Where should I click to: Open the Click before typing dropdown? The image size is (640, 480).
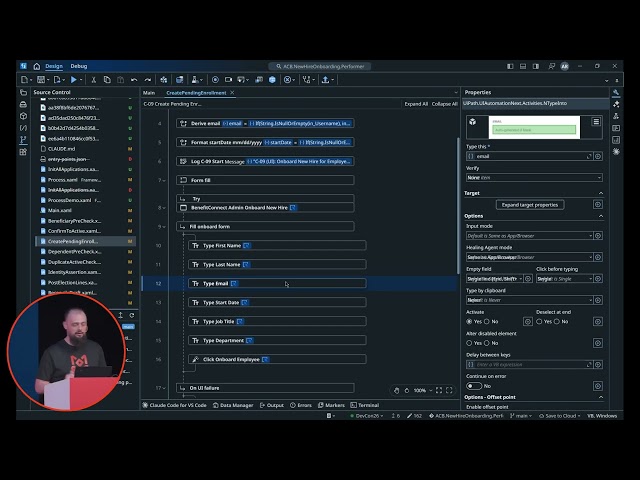point(564,279)
